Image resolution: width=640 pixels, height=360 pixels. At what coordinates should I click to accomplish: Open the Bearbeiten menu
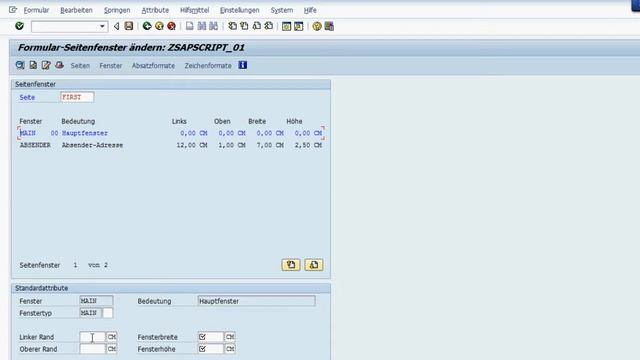(x=76, y=10)
